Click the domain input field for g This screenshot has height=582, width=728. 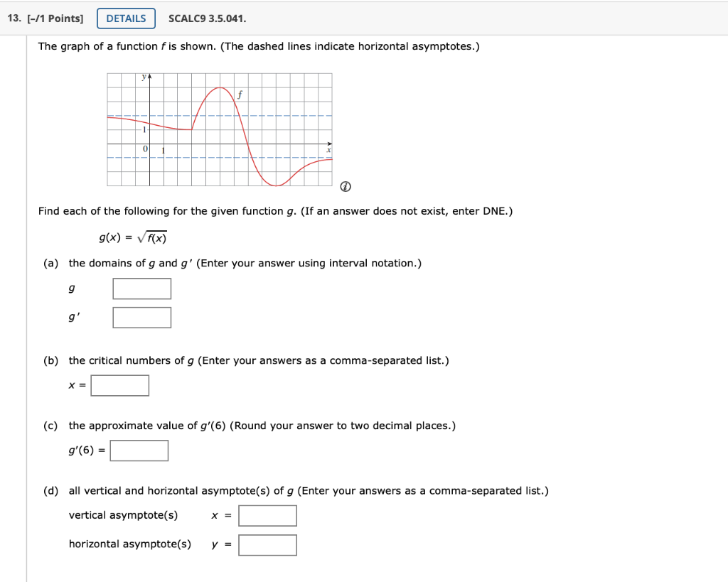[141, 289]
